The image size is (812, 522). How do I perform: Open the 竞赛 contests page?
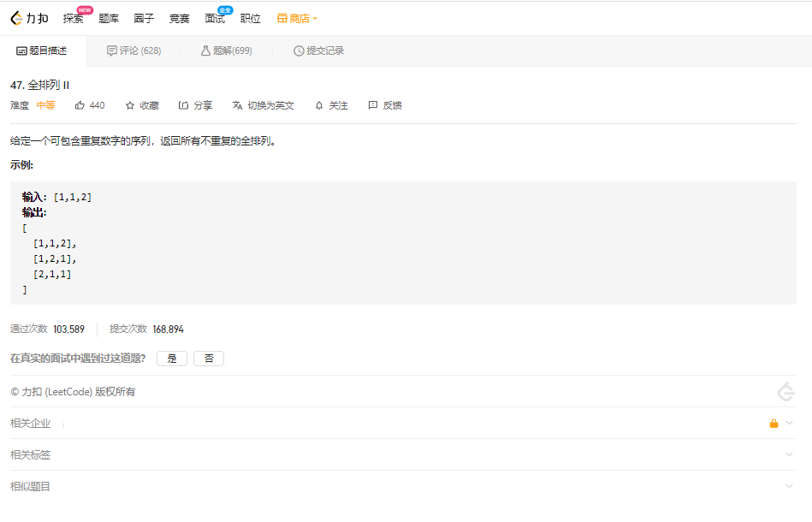click(x=179, y=19)
